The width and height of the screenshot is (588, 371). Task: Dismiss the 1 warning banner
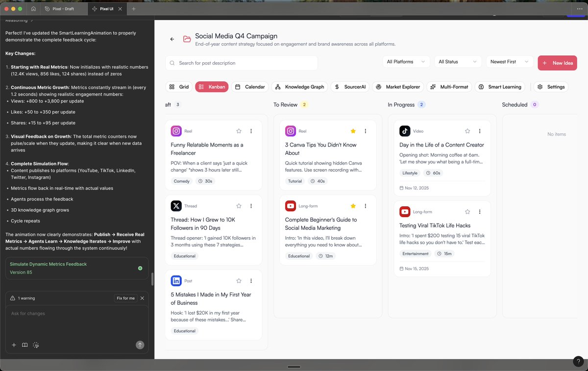[143, 298]
